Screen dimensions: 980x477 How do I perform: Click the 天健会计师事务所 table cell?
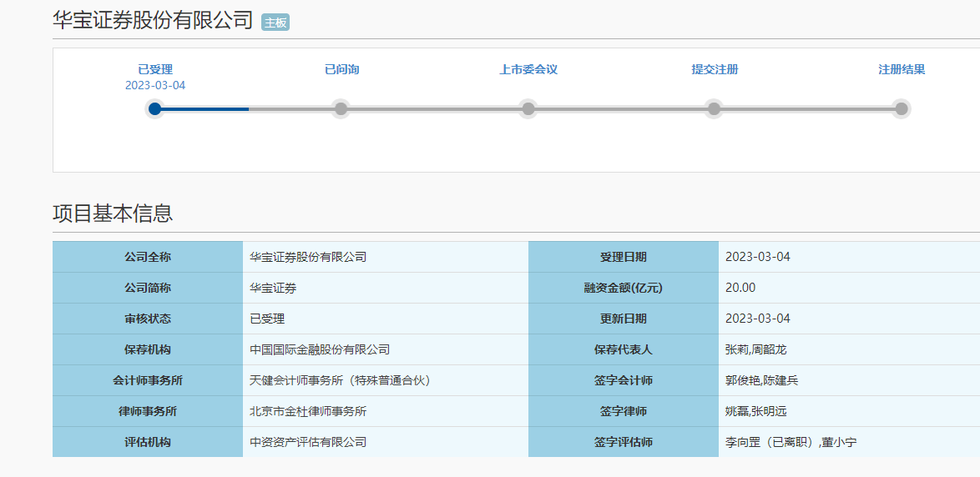tap(340, 380)
